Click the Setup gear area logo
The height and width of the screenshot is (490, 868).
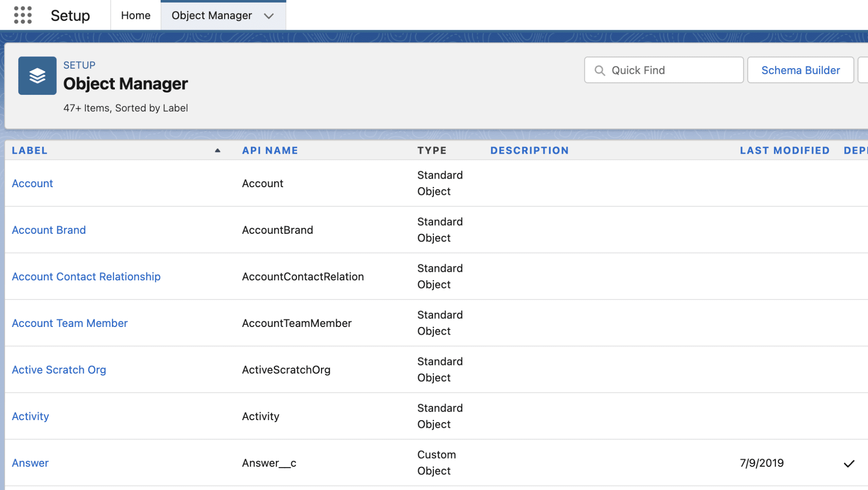coord(70,15)
